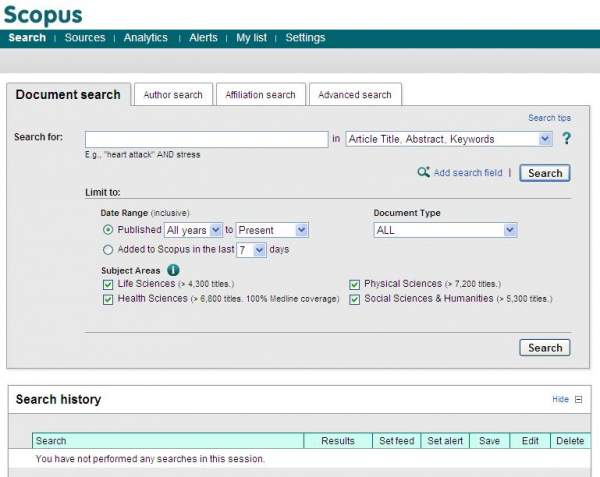
Task: Click the Add search field link
Action: 468,173
